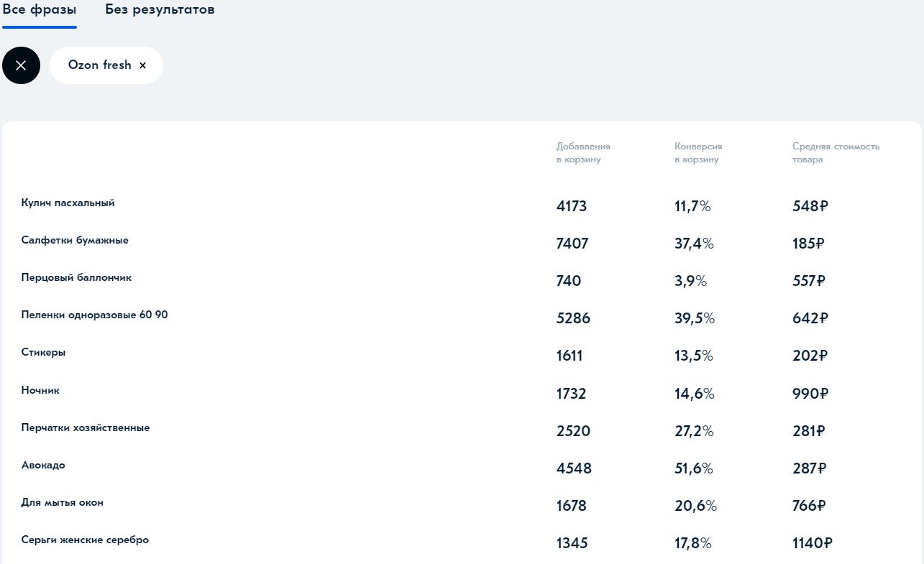The image size is (924, 564).
Task: Select the phrase Пеленки одноразовые 60 90
Action: (94, 315)
